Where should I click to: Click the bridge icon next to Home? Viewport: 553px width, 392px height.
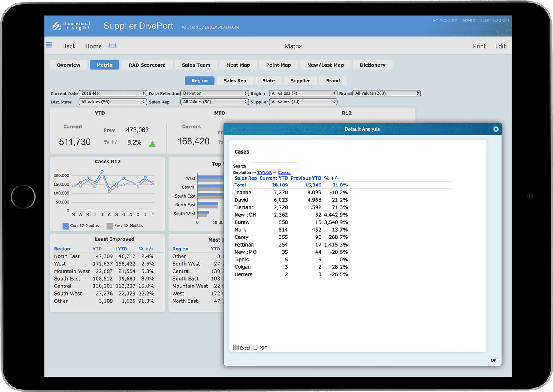[x=112, y=46]
